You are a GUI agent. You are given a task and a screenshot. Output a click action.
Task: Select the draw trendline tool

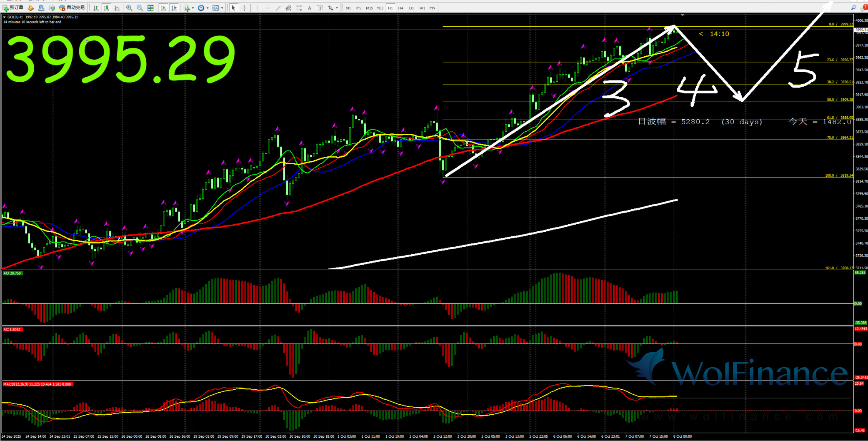coord(278,8)
